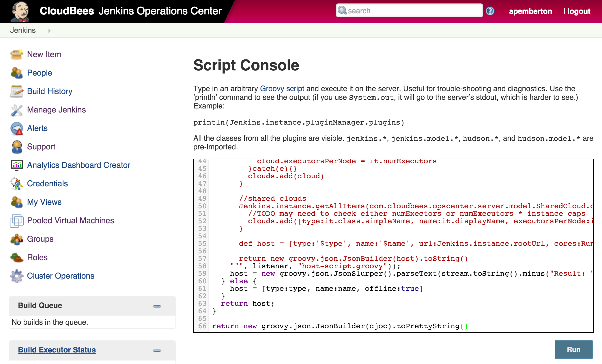This screenshot has height=364, width=602.
Task: Click the logout link
Action: pos(579,11)
